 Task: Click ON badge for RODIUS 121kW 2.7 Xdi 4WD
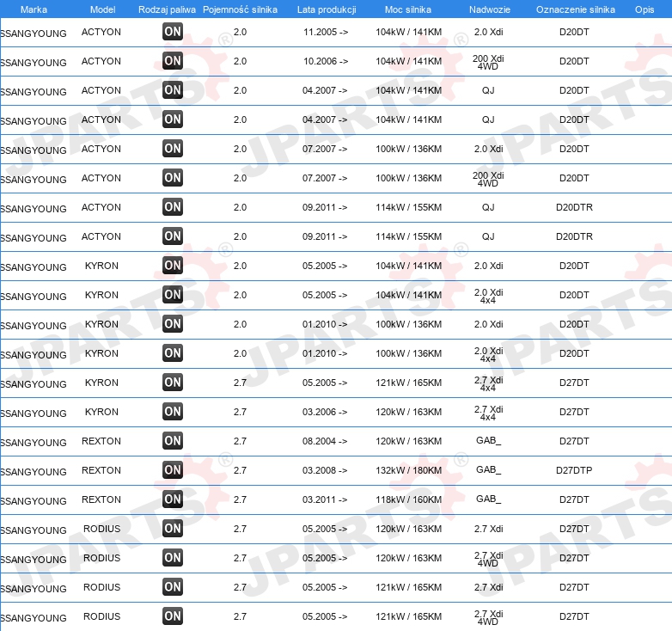click(x=173, y=616)
